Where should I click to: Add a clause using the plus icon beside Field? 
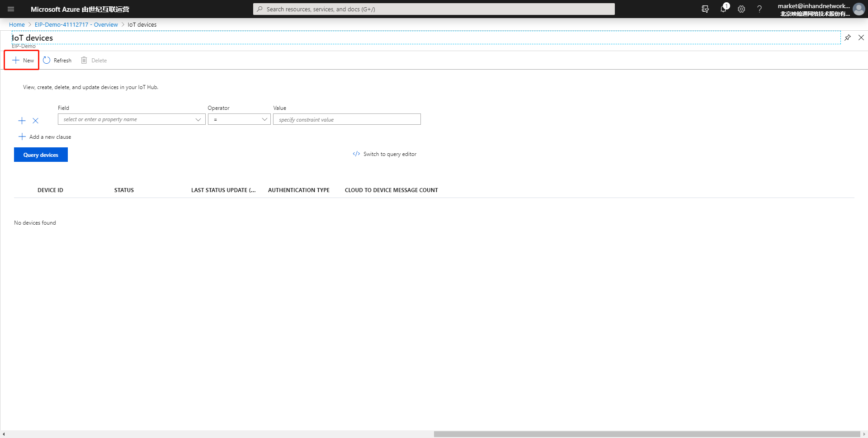point(22,121)
